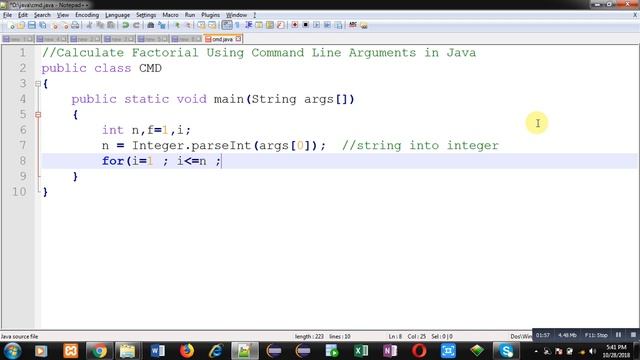
Task: Open the Language menu
Action: pyautogui.click(x=117, y=15)
